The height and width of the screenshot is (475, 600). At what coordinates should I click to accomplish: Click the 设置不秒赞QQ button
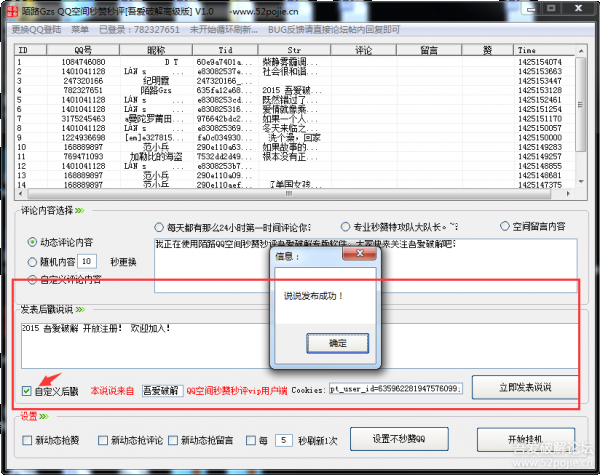(x=399, y=439)
